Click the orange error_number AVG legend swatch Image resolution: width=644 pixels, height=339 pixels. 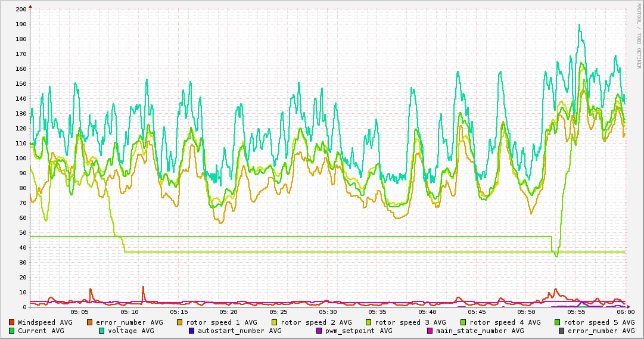click(x=90, y=322)
